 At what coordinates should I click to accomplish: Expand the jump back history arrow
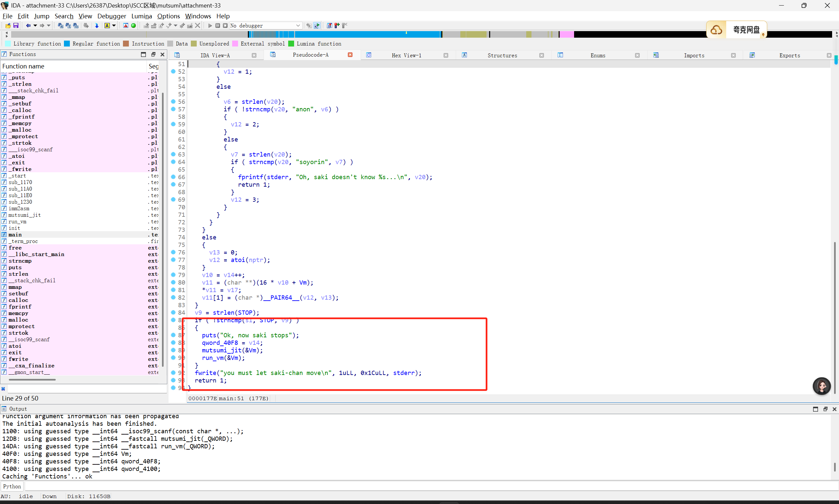pos(35,26)
